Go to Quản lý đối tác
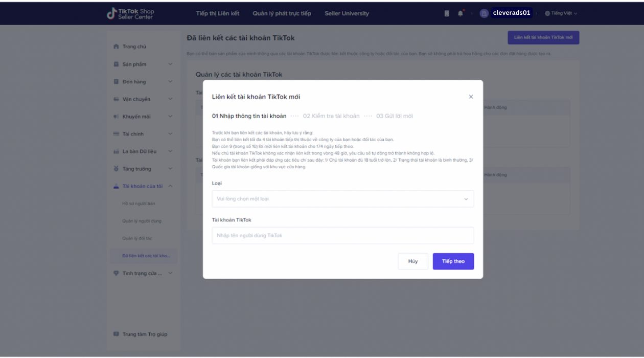644x358 pixels. pyautogui.click(x=137, y=238)
